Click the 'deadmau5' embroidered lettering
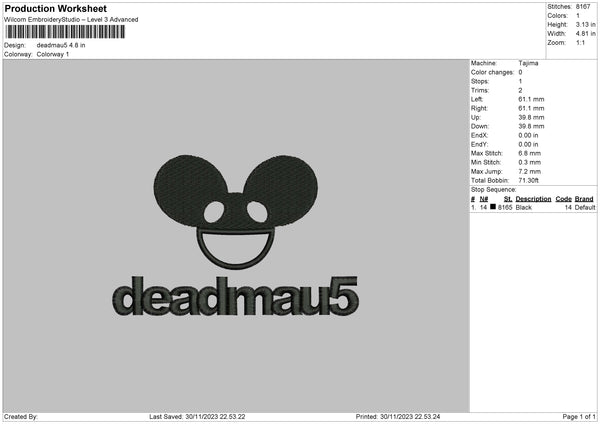The image size is (600, 424). point(236,296)
